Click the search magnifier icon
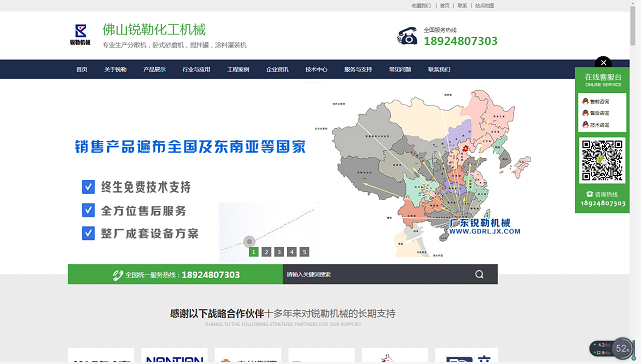This screenshot has width=641, height=364. coord(479,274)
